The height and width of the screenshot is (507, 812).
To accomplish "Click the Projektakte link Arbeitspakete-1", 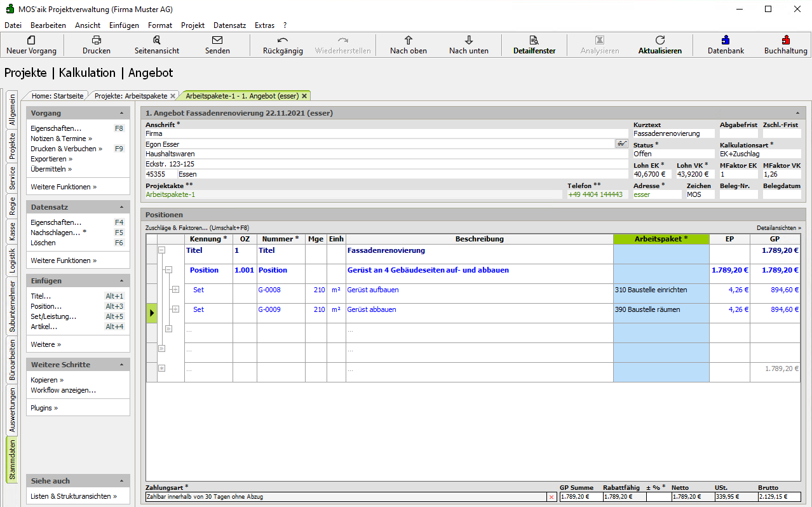I will pyautogui.click(x=170, y=194).
